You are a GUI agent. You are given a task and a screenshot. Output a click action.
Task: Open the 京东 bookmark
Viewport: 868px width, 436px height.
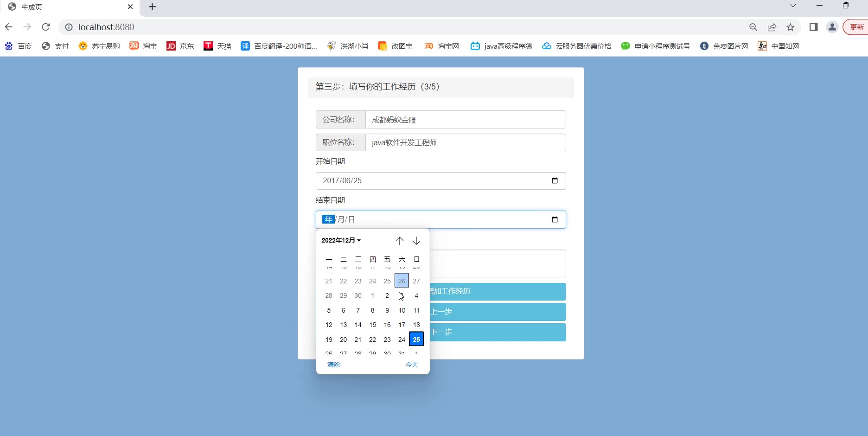(x=180, y=46)
